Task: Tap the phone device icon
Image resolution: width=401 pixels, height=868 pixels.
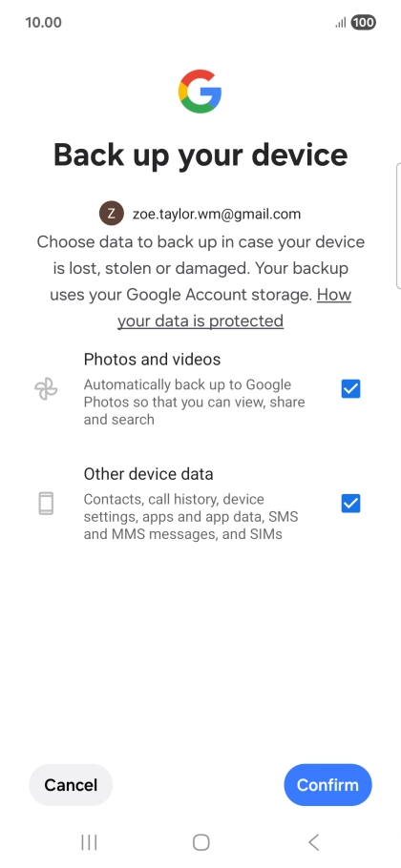Action: (46, 504)
